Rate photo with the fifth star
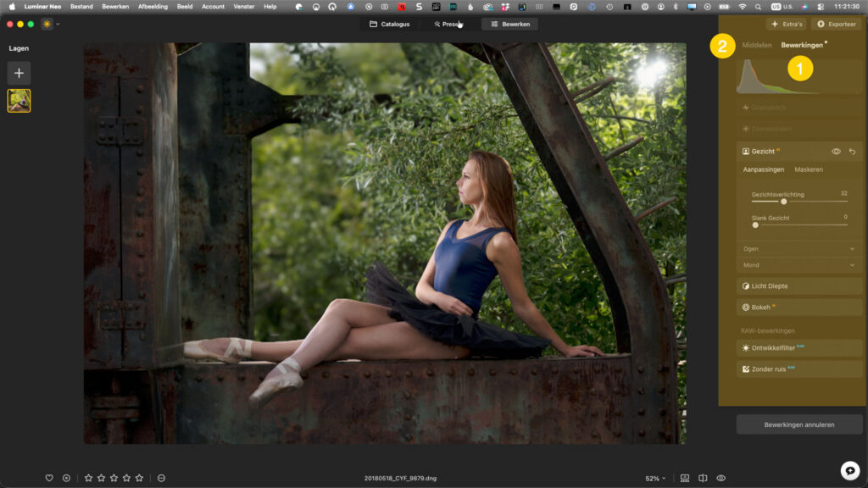The image size is (868, 488). point(140,478)
